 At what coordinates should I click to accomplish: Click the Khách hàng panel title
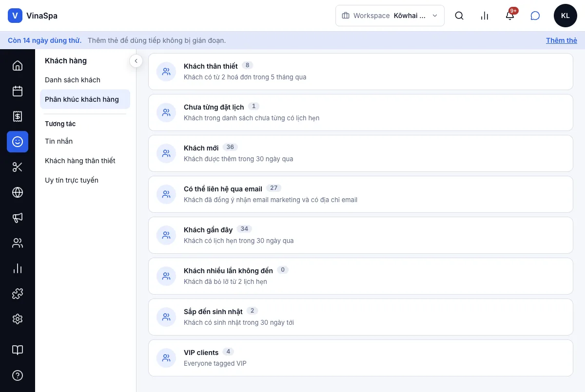point(66,61)
